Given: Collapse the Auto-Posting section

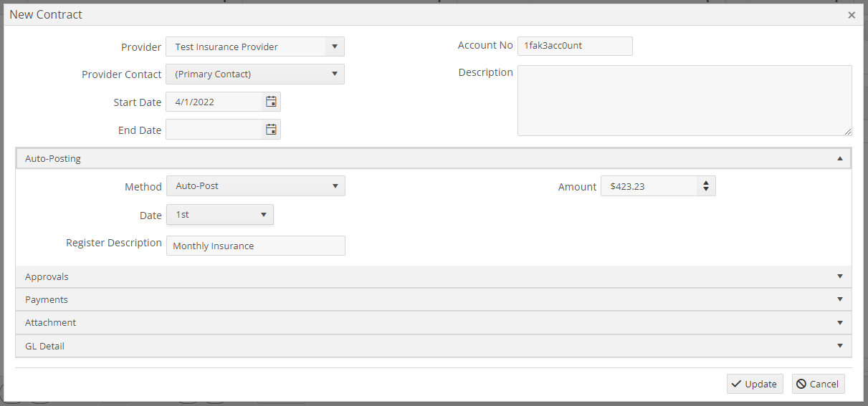Looking at the screenshot, I should click(434, 159).
